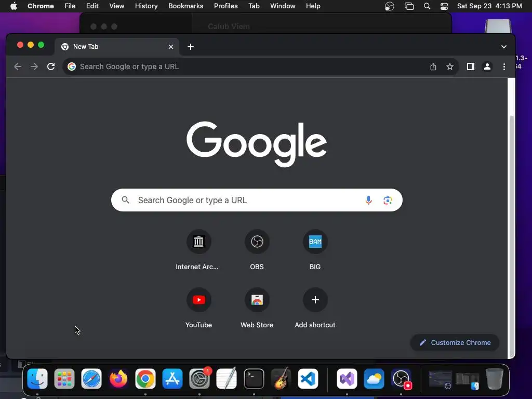532x399 pixels.
Task: Open Visual Studio from the Dock
Action: 347,379
